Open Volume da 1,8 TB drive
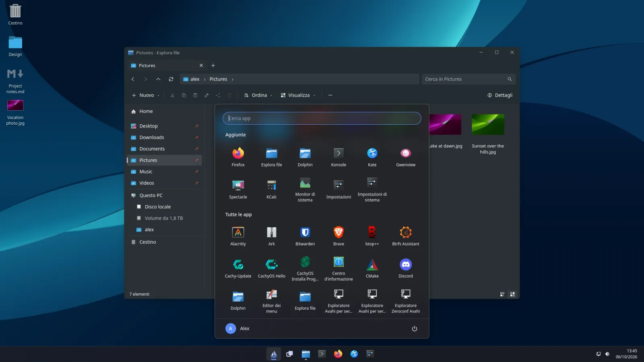Image resolution: width=644 pixels, height=362 pixels. [164, 218]
